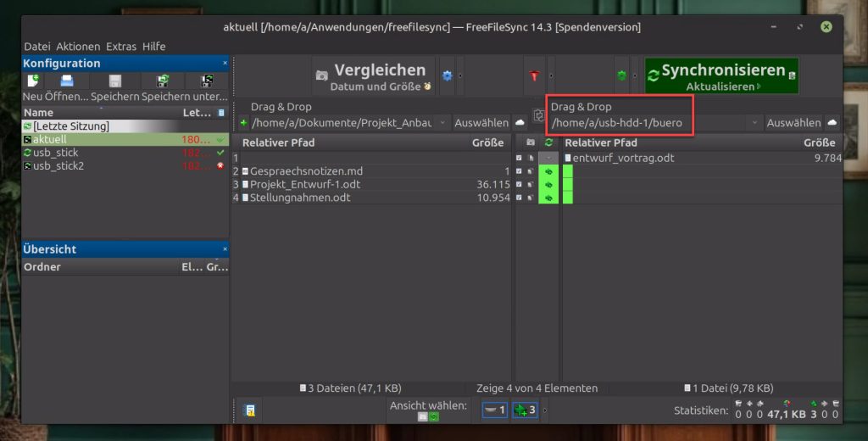Select file Stellungnahmen.odt in left list
Screen dimensions: 868x441
click(x=300, y=198)
